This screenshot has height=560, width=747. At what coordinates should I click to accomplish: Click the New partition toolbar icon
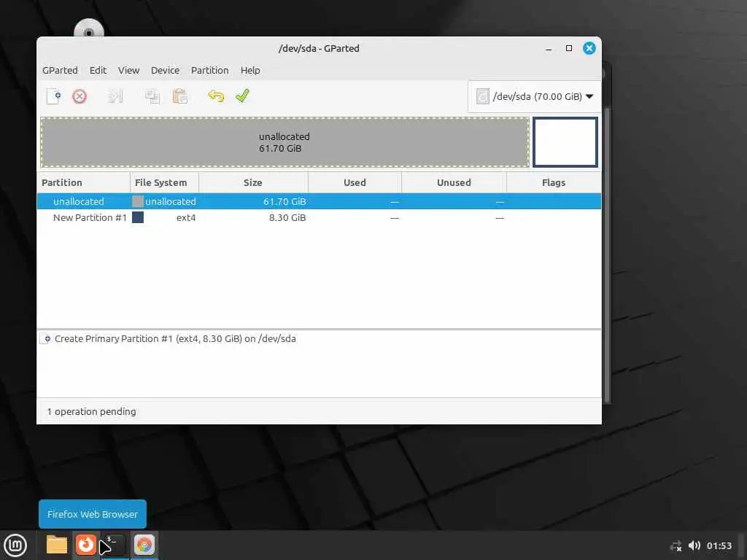54,96
